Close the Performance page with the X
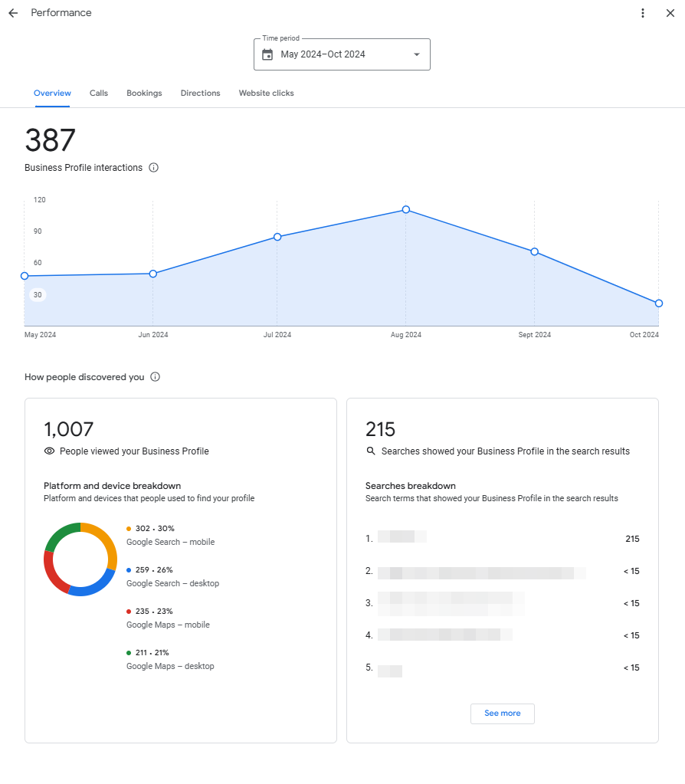The image size is (685, 784). click(x=670, y=12)
